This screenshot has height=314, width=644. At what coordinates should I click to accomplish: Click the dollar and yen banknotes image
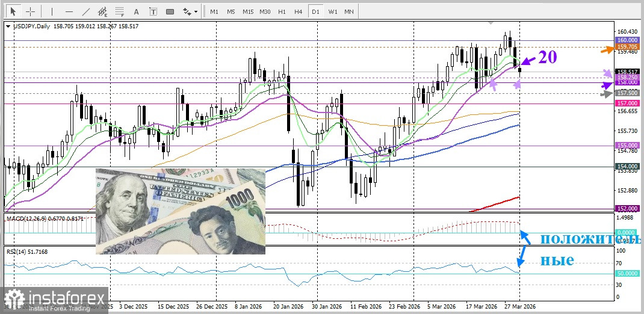[x=180, y=211]
